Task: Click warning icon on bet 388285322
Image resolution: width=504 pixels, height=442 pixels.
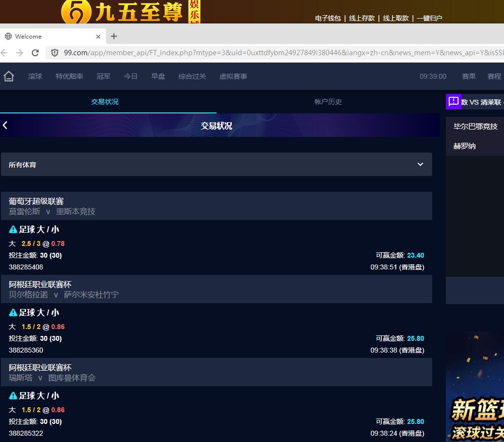Action: coord(13,396)
